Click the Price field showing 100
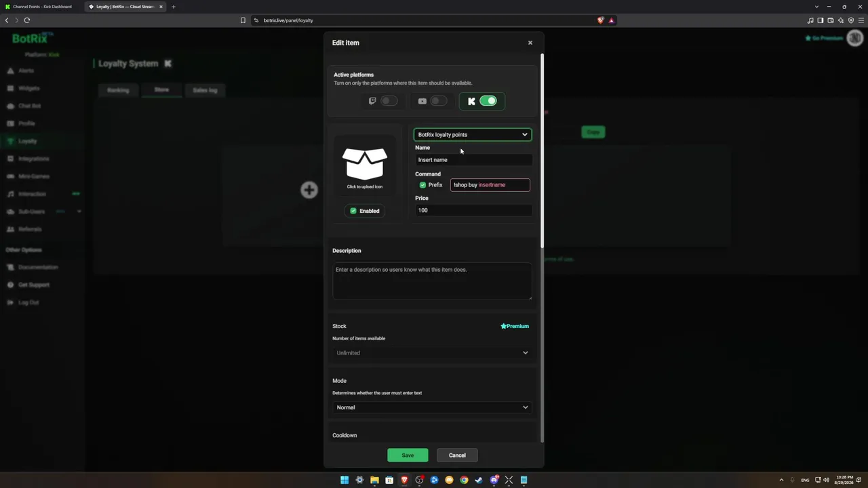 pos(473,210)
